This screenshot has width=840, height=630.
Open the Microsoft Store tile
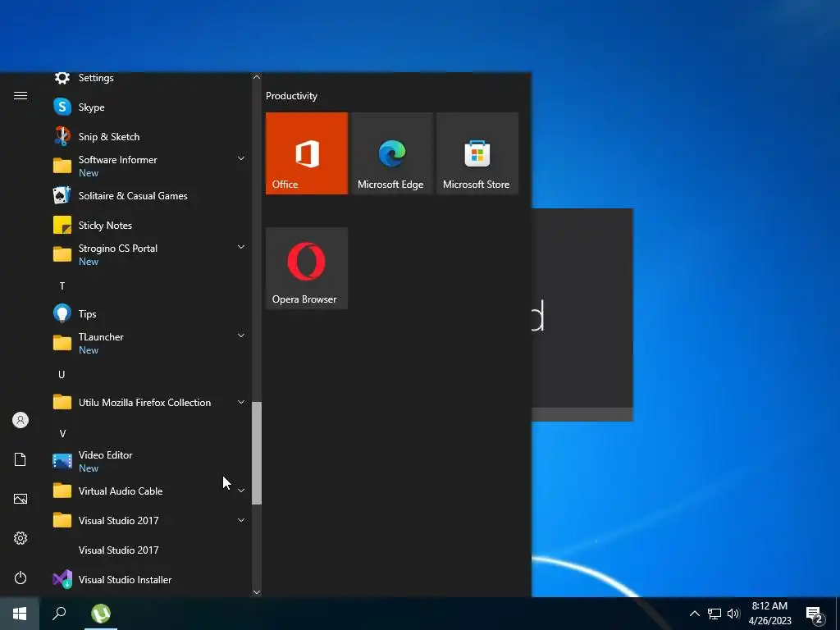[477, 153]
